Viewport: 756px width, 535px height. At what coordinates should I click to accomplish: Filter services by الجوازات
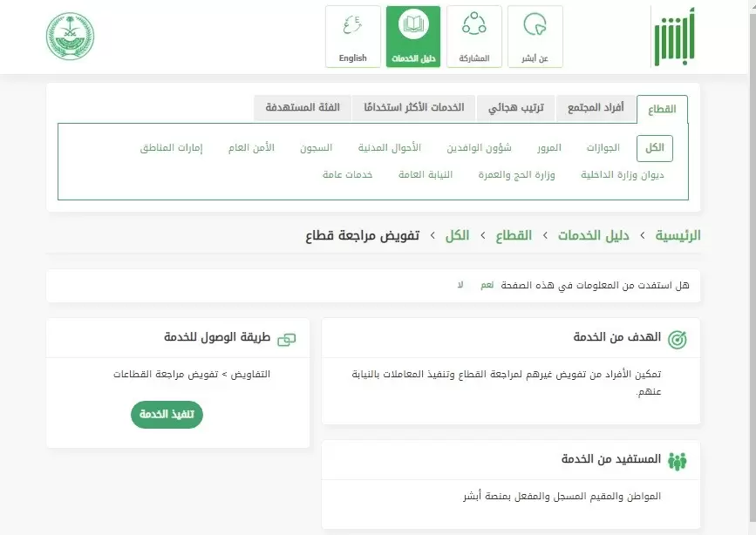603,148
